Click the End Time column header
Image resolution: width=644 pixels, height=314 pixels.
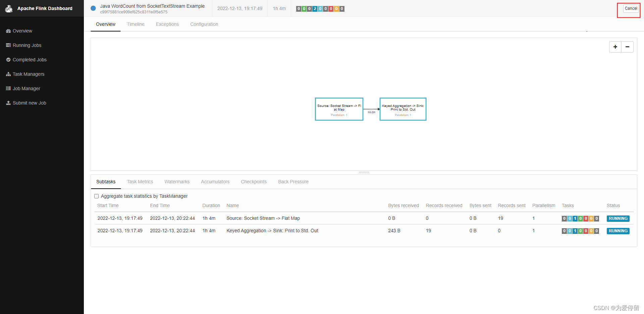point(160,205)
